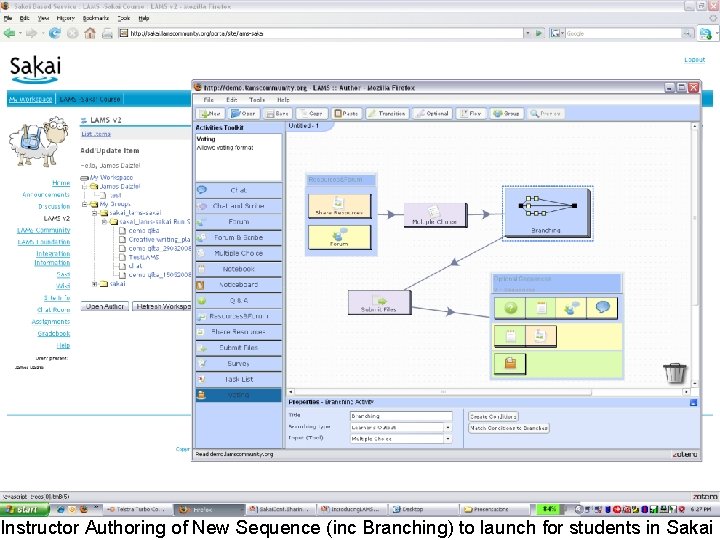Viewport: 720px width, 540px height.
Task: Click the Multiple Choice activity on canvas
Action: (x=435, y=215)
